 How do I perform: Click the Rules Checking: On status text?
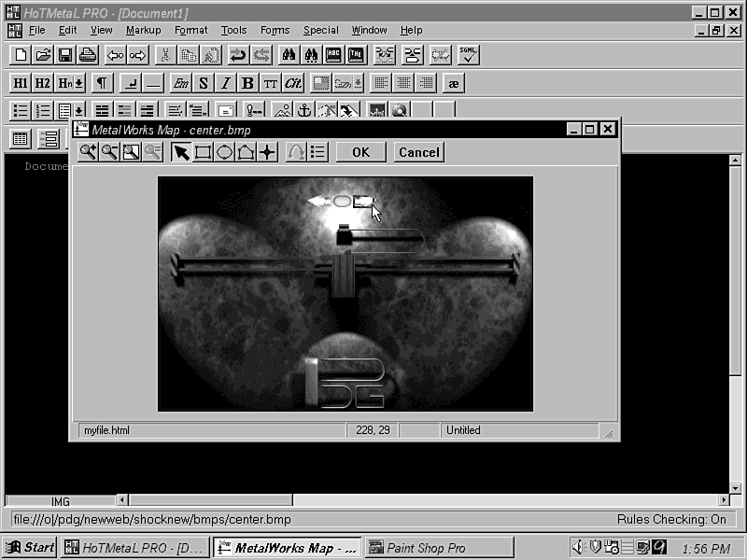(671, 519)
